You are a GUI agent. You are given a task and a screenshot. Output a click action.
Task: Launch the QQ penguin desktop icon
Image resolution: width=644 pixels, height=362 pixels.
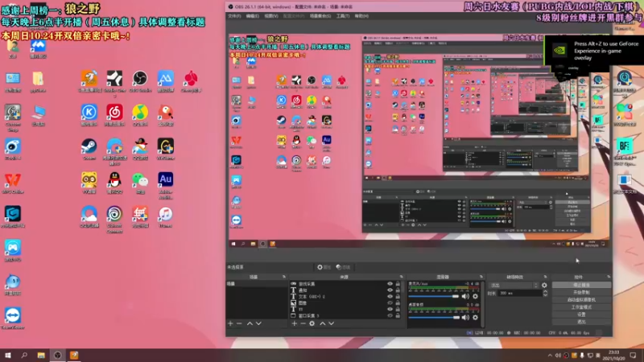click(x=114, y=183)
